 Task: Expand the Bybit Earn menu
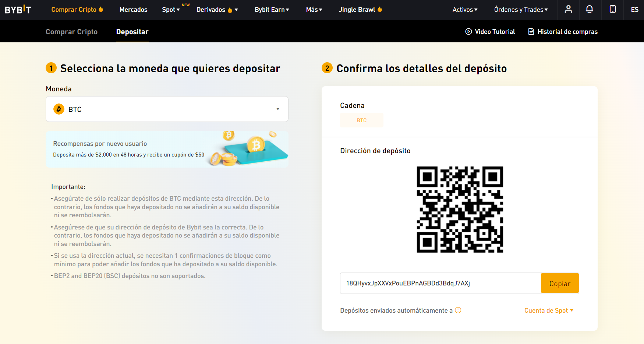[x=272, y=10]
